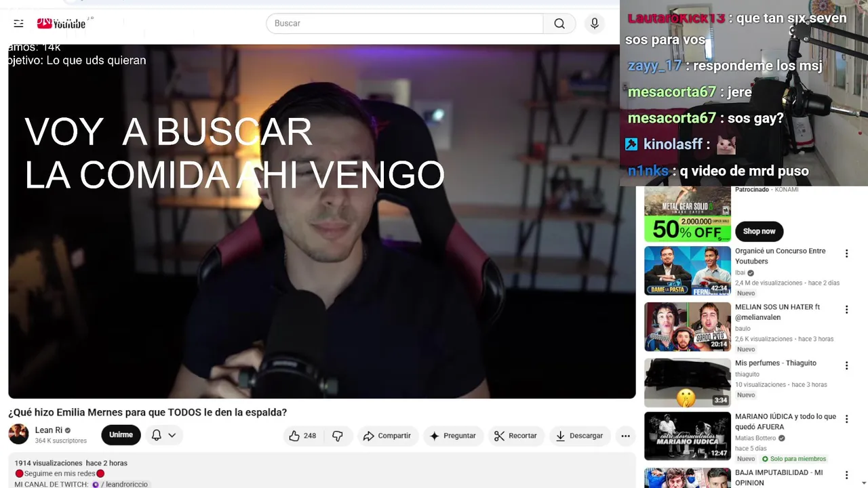Viewport: 868px width, 488px height.
Task: Go to YouTube home via logo
Action: pyautogui.click(x=61, y=23)
